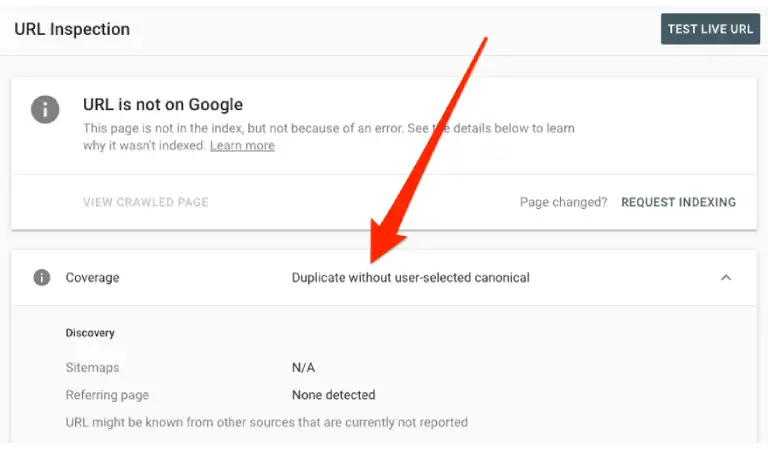Select the Sitemaps row label
Viewport: 768px width, 450px height.
coord(92,368)
